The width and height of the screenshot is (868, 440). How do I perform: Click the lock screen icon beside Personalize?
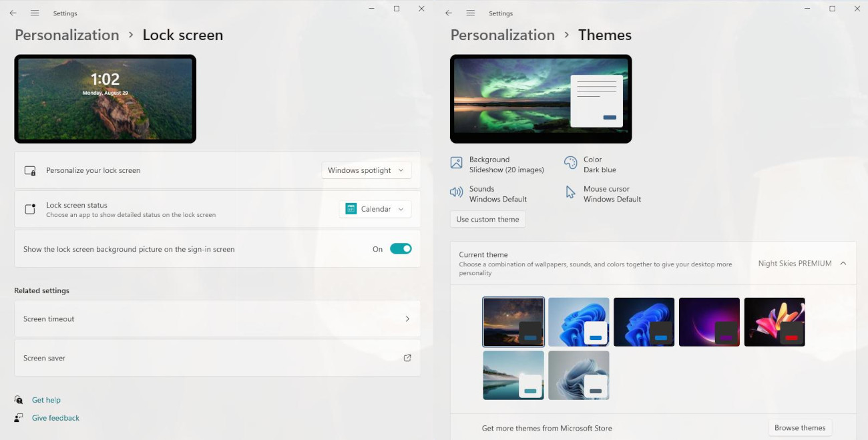30,171
